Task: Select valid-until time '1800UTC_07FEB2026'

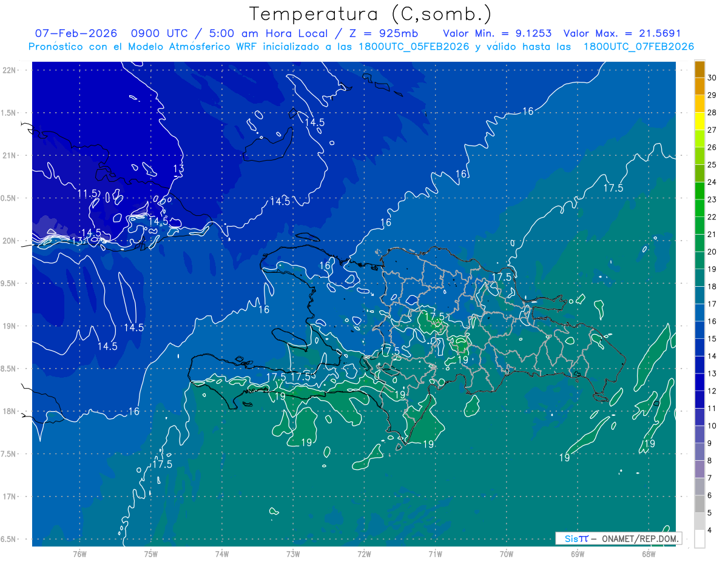Action: click(x=638, y=47)
